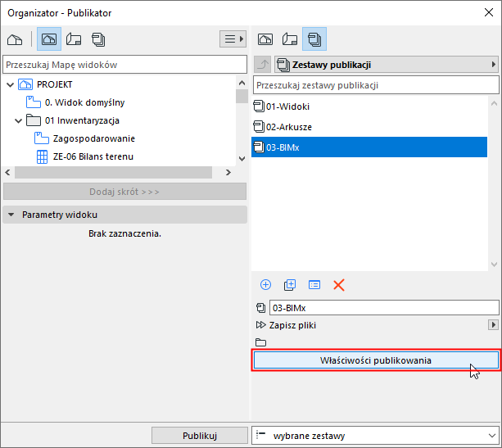
Task: Click publisher sets list scroll-down arrow
Action: coord(494,265)
